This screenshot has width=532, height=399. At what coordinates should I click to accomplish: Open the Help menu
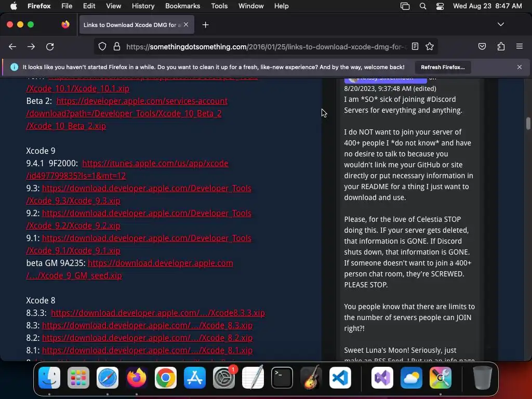(281, 6)
